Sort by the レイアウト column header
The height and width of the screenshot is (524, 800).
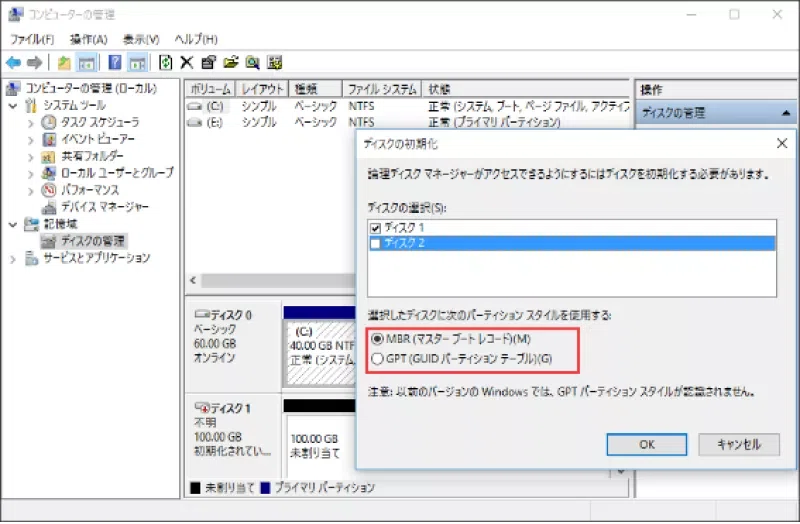pos(262,89)
